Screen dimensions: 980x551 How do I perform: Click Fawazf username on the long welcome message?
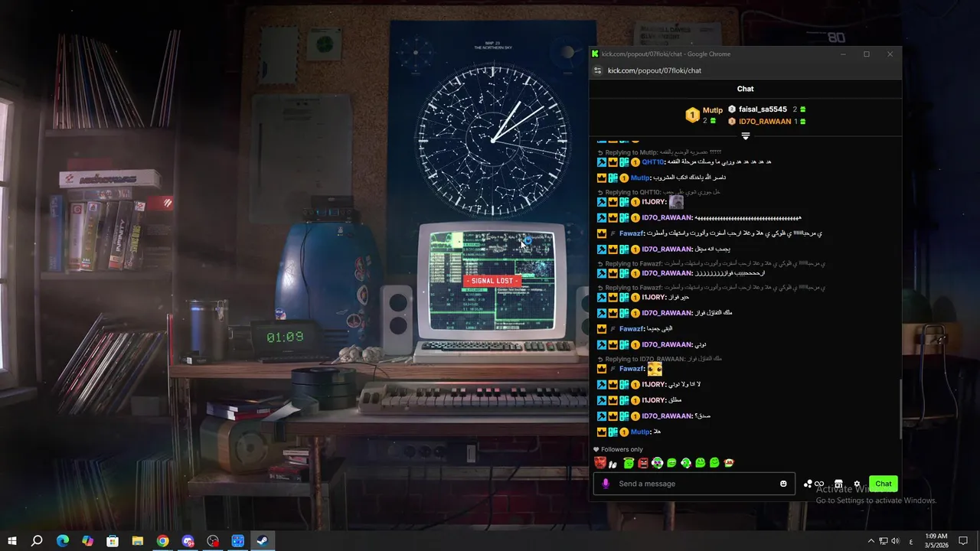click(631, 233)
